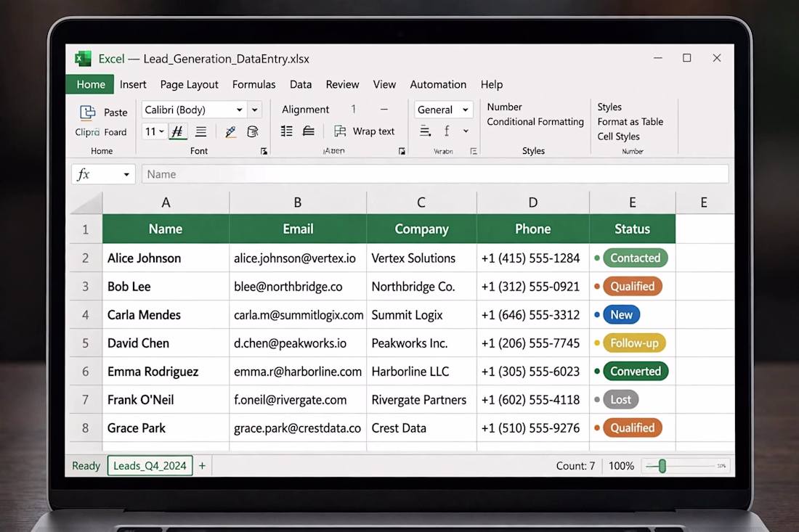The height and width of the screenshot is (532, 799).
Task: Click the Rivergate Partners cell
Action: tap(421, 400)
